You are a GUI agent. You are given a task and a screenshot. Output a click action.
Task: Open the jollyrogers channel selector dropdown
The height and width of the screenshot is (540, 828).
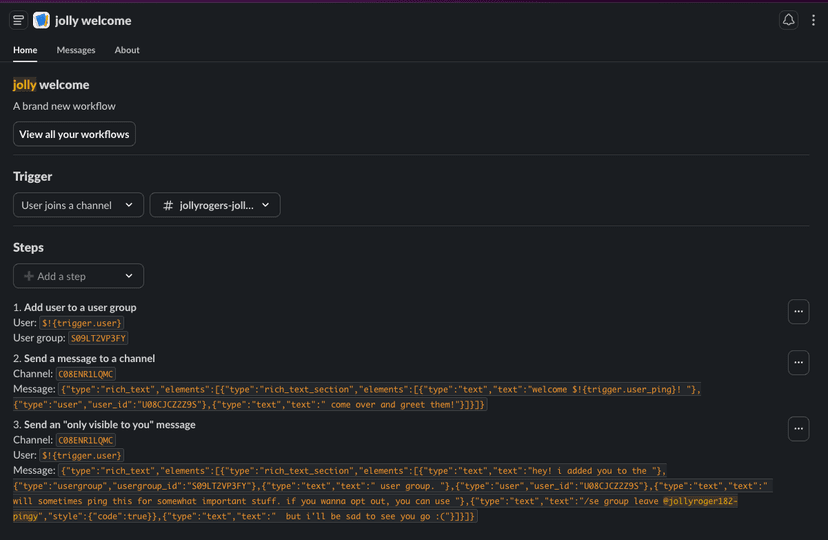click(x=215, y=205)
